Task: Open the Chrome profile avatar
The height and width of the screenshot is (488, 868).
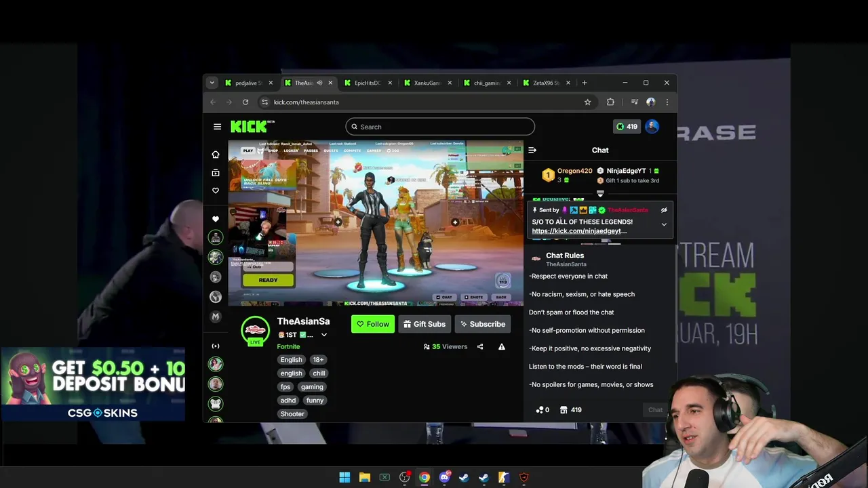Action: click(651, 102)
